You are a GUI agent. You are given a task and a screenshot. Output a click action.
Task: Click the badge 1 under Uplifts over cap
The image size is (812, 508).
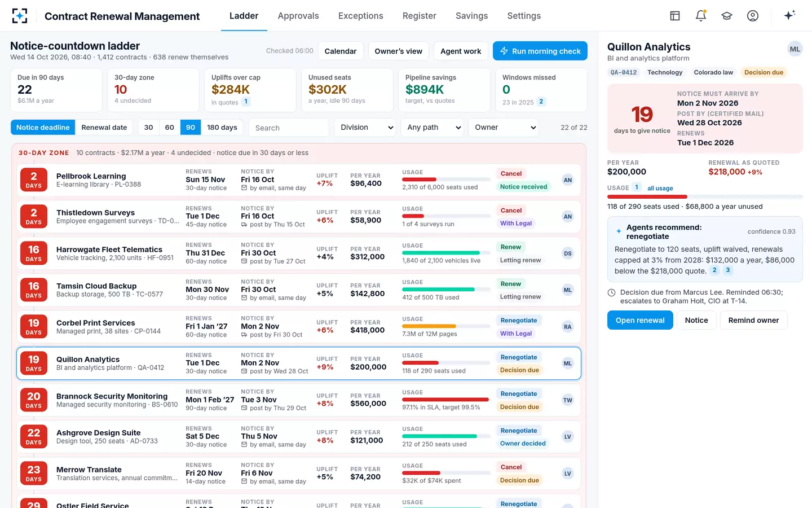[246, 102]
